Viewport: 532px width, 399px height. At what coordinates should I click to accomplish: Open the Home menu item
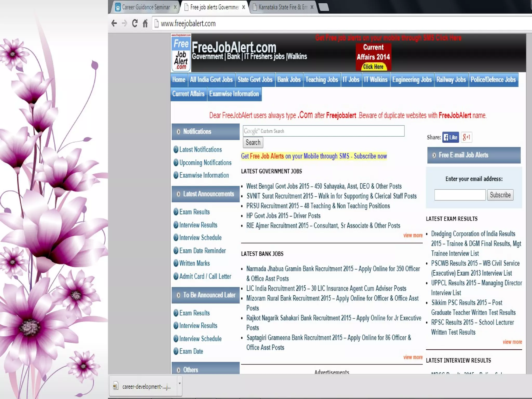(x=179, y=80)
